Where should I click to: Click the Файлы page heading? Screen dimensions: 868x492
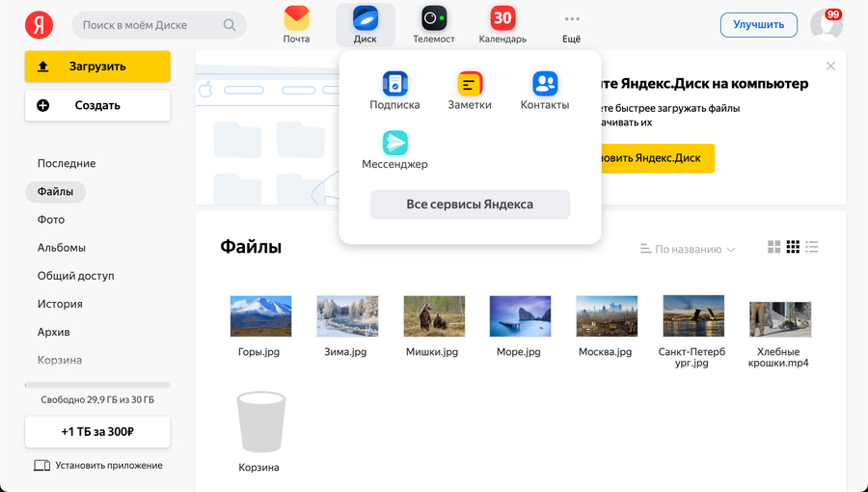coord(251,246)
